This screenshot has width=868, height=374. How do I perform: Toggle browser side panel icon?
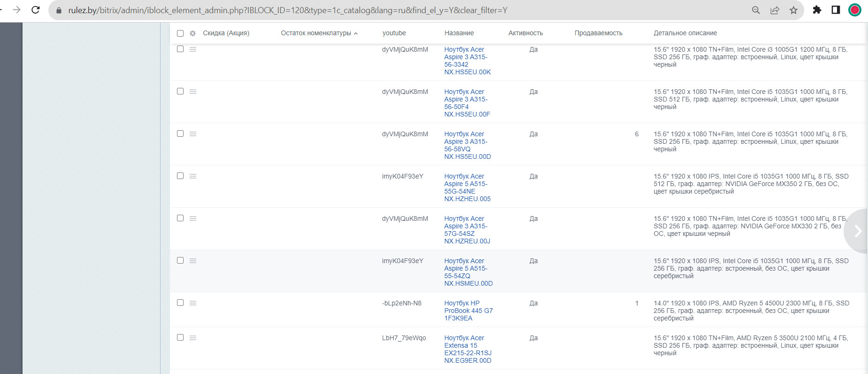click(x=836, y=10)
